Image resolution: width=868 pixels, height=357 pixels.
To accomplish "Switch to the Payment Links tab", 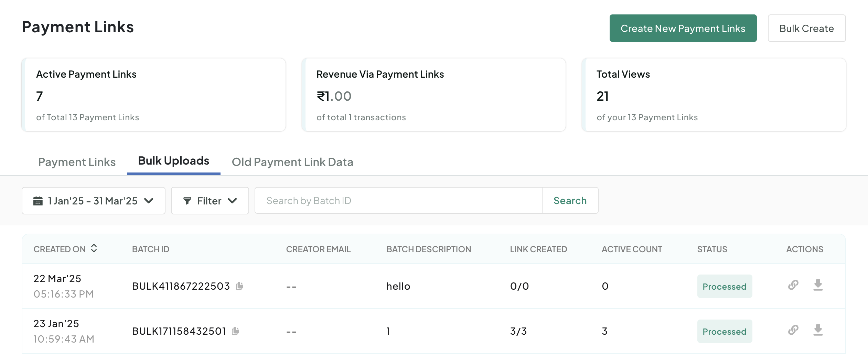I will [x=77, y=162].
